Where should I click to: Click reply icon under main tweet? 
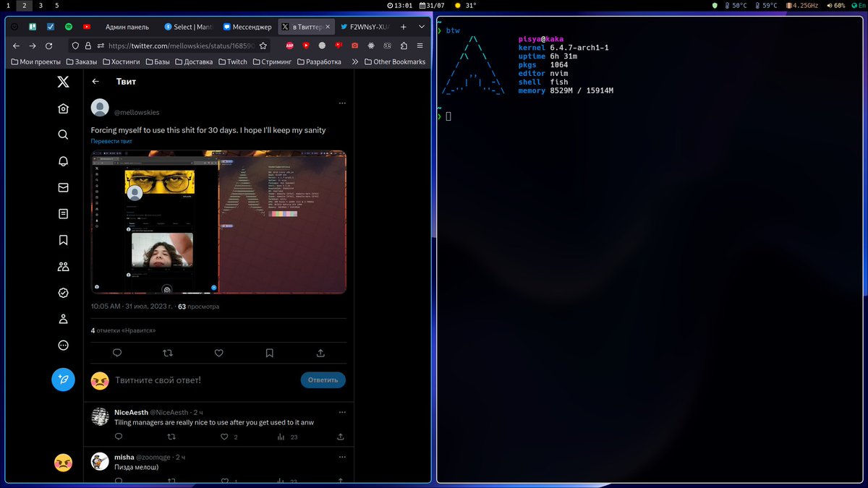coord(117,353)
